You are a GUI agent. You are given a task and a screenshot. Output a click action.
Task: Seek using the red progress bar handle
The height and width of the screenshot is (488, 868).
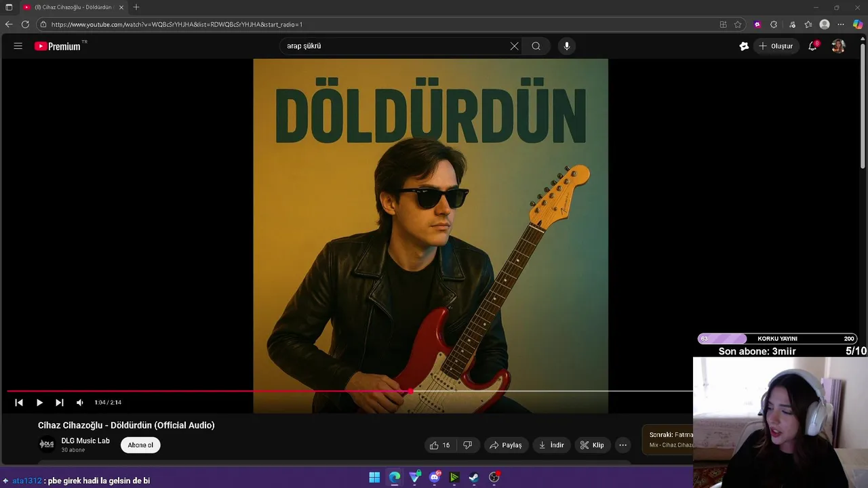[x=410, y=391]
